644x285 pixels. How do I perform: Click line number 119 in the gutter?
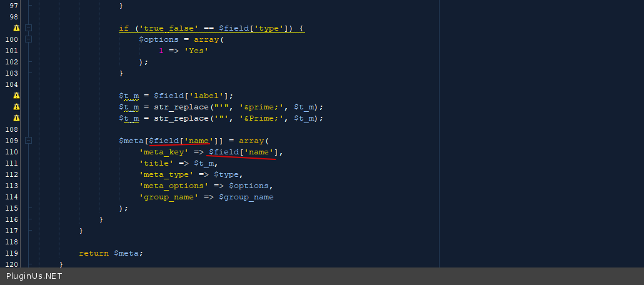pyautogui.click(x=11, y=253)
